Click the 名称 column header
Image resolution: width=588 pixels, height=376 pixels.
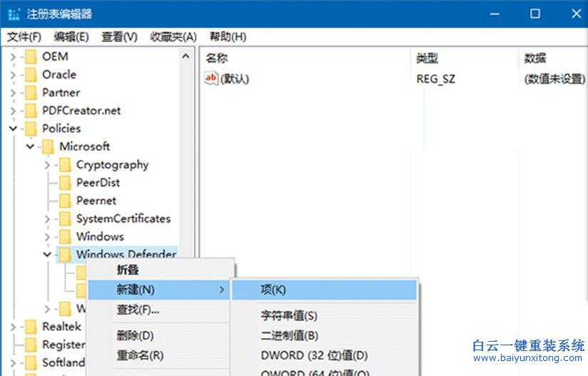point(305,58)
